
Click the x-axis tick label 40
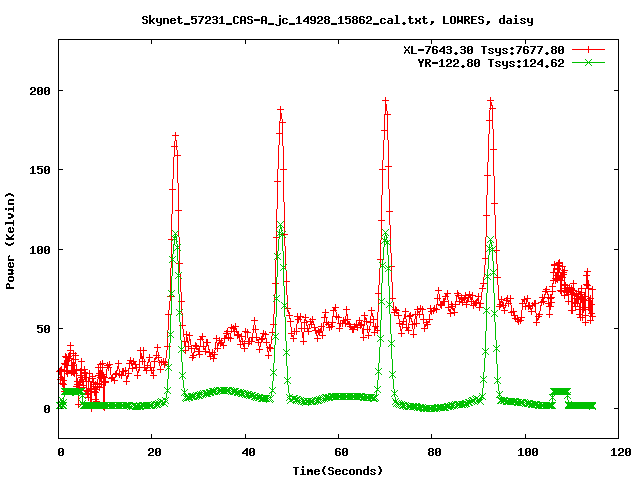pyautogui.click(x=248, y=452)
